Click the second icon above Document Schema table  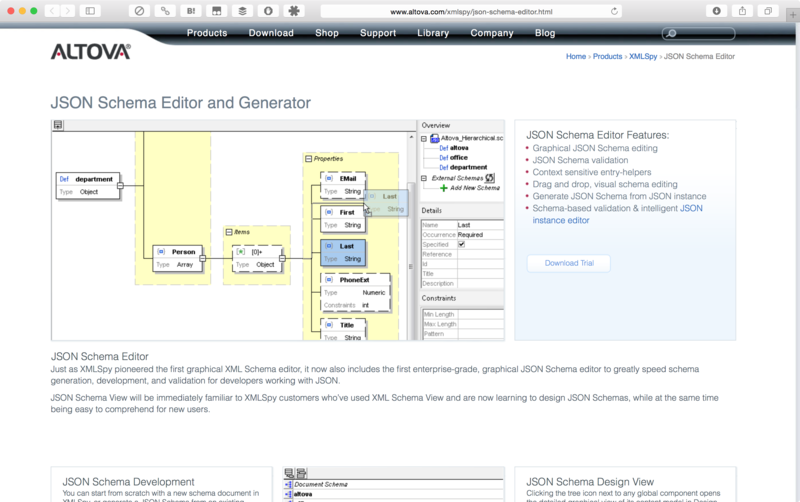[302, 473]
